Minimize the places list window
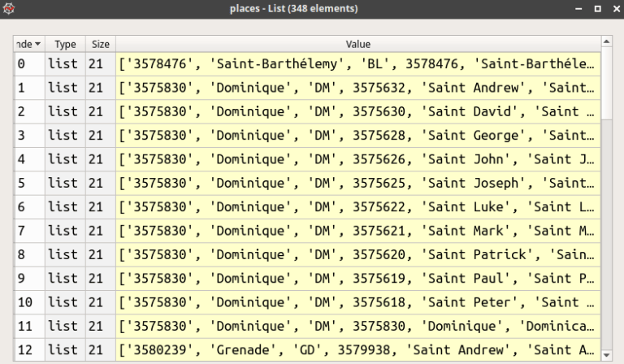 [x=578, y=8]
